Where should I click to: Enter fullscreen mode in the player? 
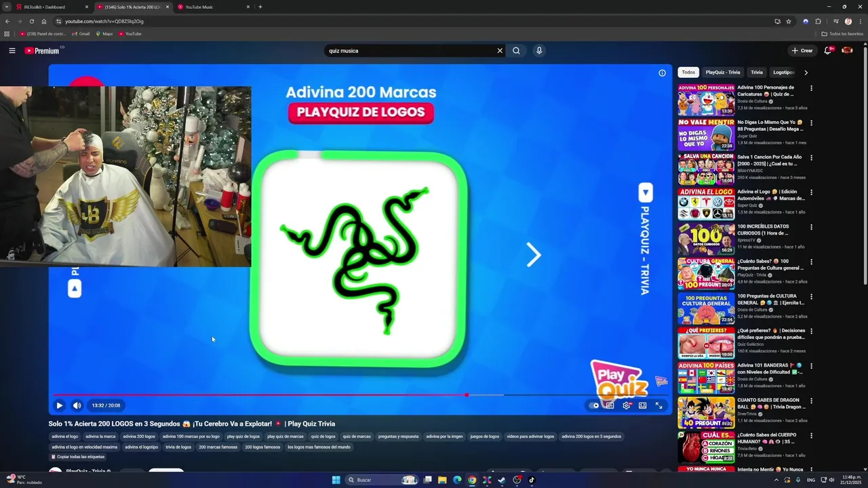(658, 405)
